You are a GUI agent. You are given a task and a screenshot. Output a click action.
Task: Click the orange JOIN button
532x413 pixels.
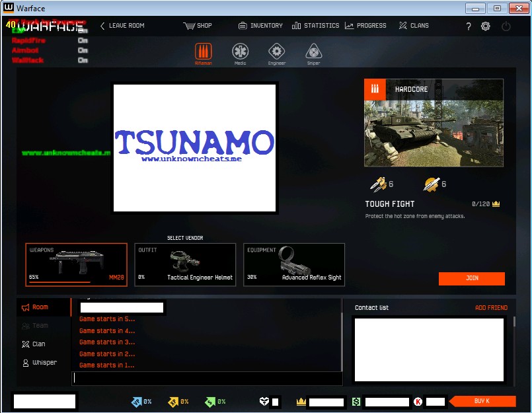(472, 278)
